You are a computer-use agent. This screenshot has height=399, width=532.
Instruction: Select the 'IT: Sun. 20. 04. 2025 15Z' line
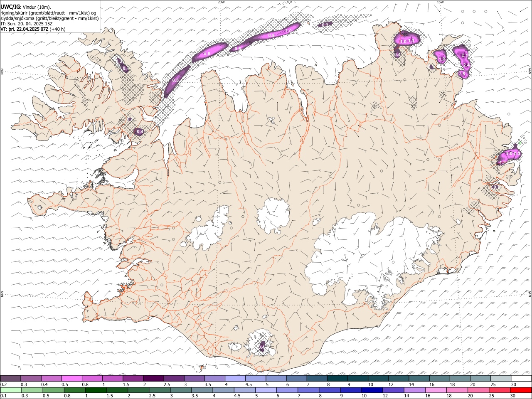pyautogui.click(x=27, y=24)
